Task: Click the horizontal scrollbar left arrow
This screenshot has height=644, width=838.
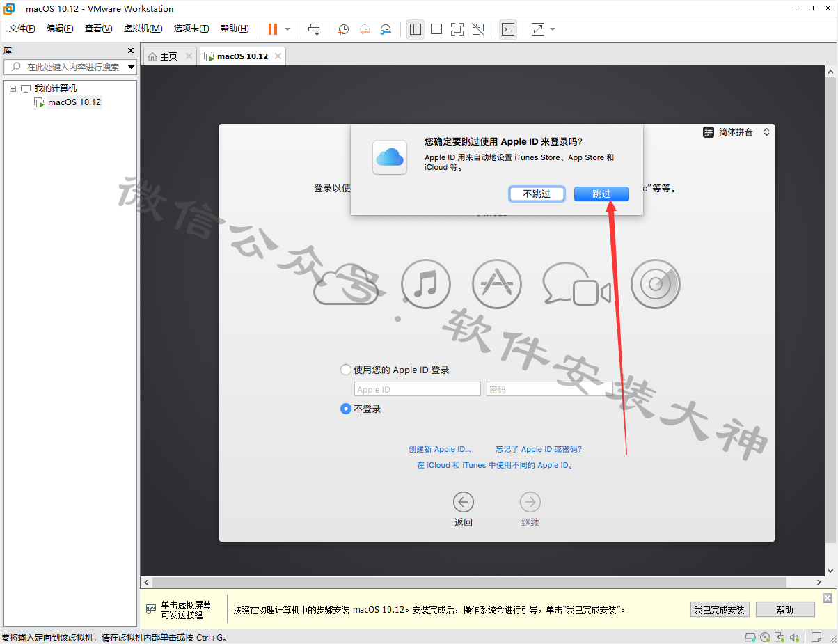Action: tap(146, 582)
